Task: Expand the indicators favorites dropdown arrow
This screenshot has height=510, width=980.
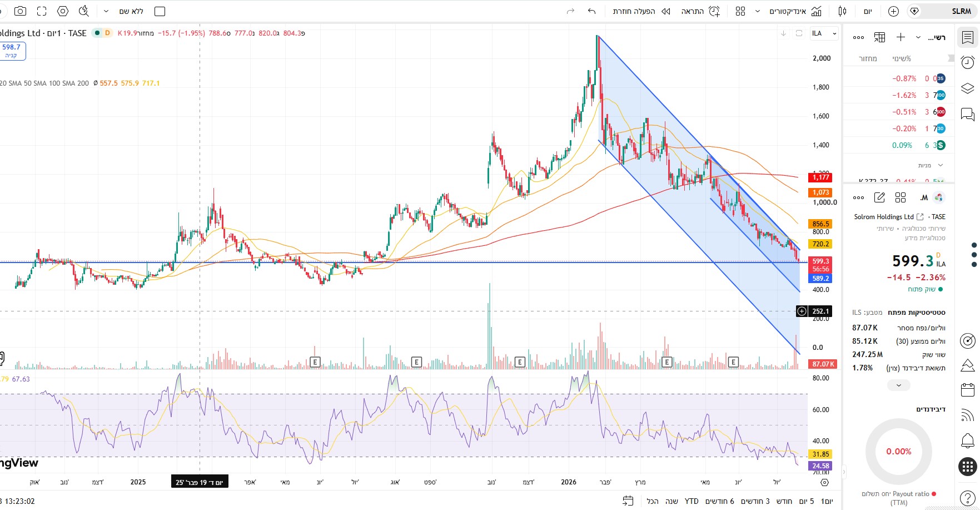Action: [x=757, y=11]
